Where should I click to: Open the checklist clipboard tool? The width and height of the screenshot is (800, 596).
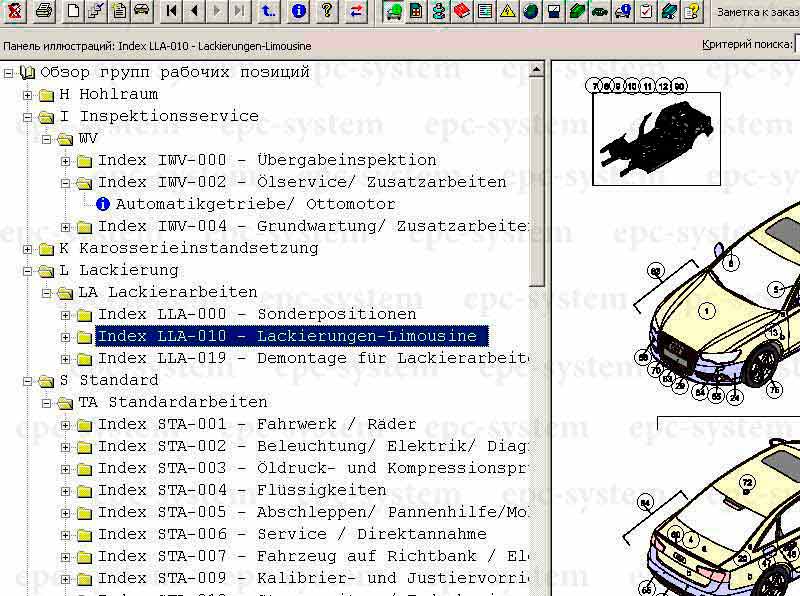647,13
